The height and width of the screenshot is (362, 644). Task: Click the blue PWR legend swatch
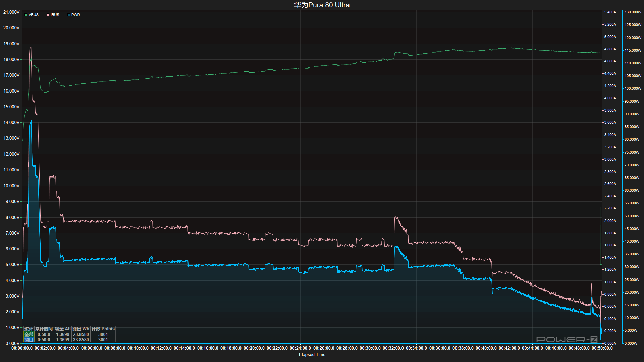coord(69,15)
